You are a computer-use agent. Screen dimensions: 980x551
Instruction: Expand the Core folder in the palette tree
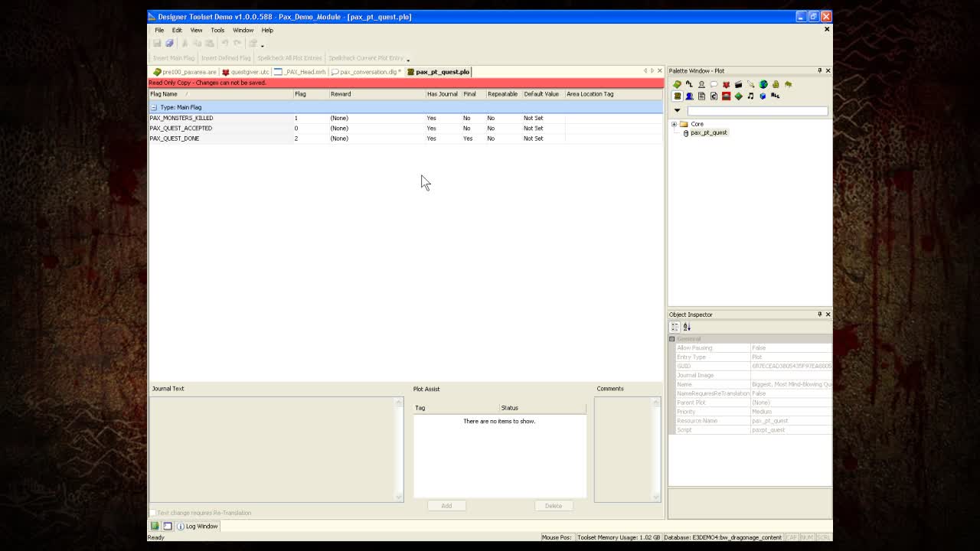point(674,124)
